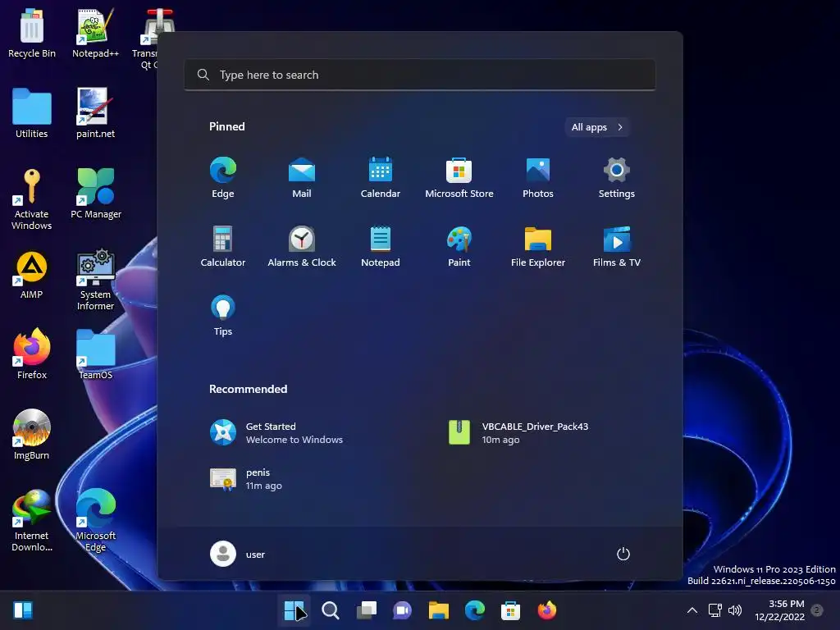Launch the Calculator app
This screenshot has height=630, width=840.
[223, 246]
